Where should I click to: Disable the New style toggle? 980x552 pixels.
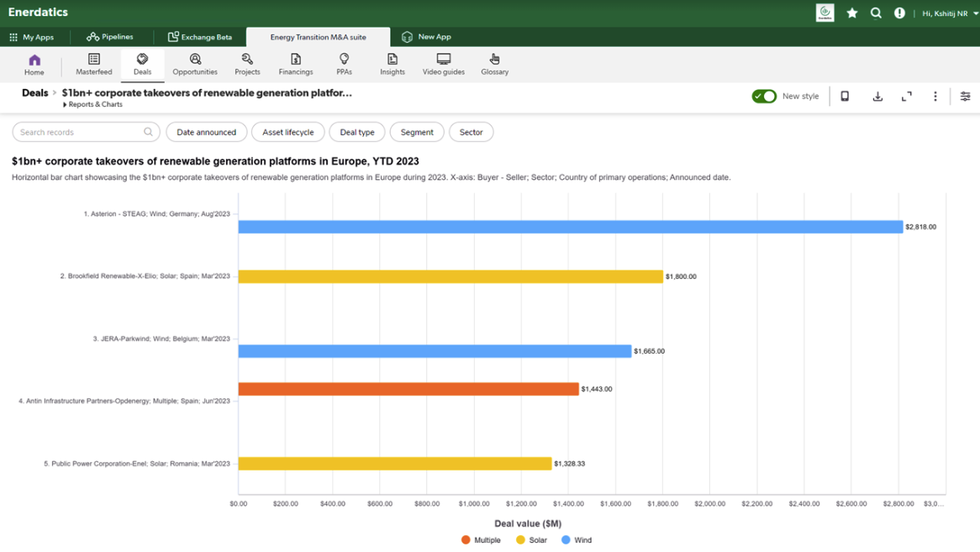coord(764,97)
